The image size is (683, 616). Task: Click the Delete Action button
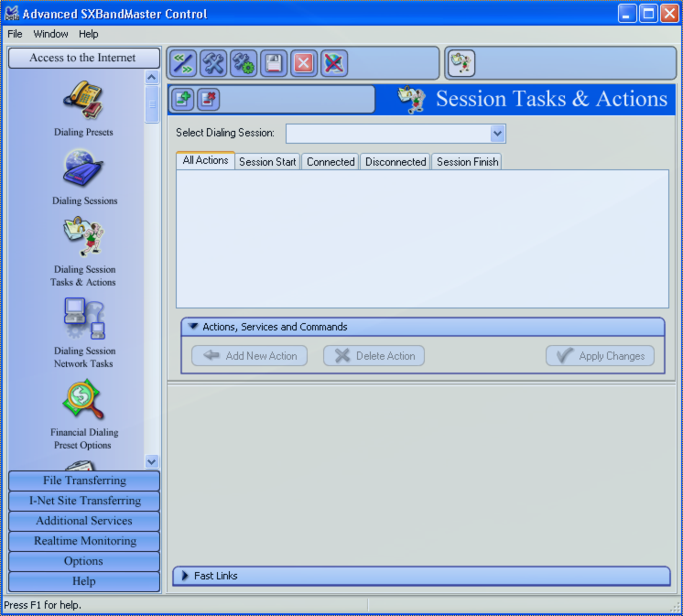coord(374,356)
